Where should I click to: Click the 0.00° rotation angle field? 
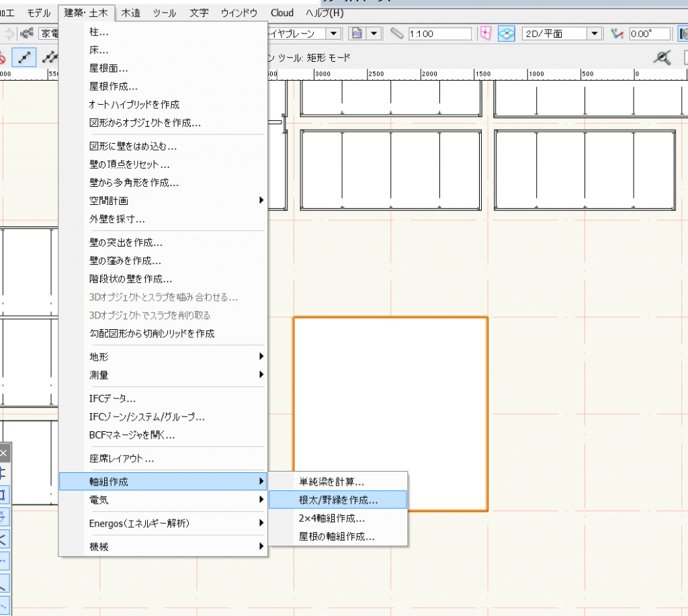pyautogui.click(x=649, y=34)
